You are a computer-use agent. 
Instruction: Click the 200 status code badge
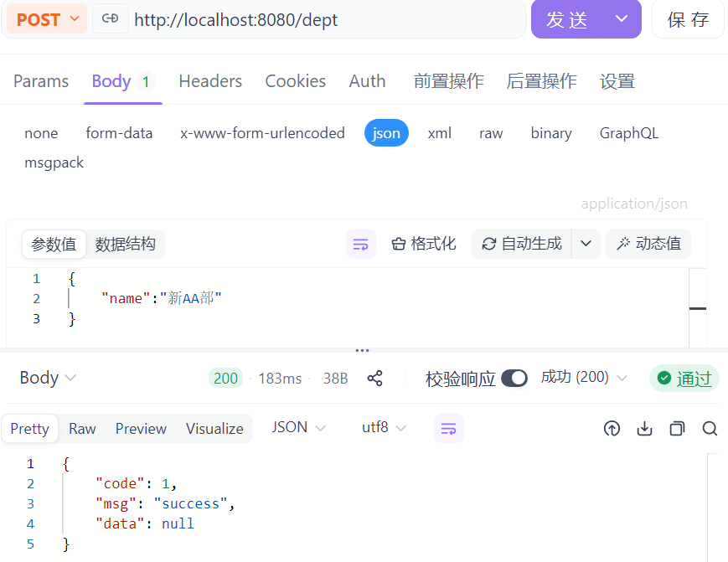225,379
